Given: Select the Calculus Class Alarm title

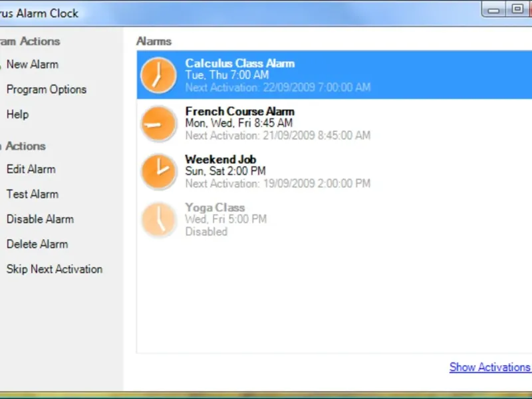Looking at the screenshot, I should point(240,63).
